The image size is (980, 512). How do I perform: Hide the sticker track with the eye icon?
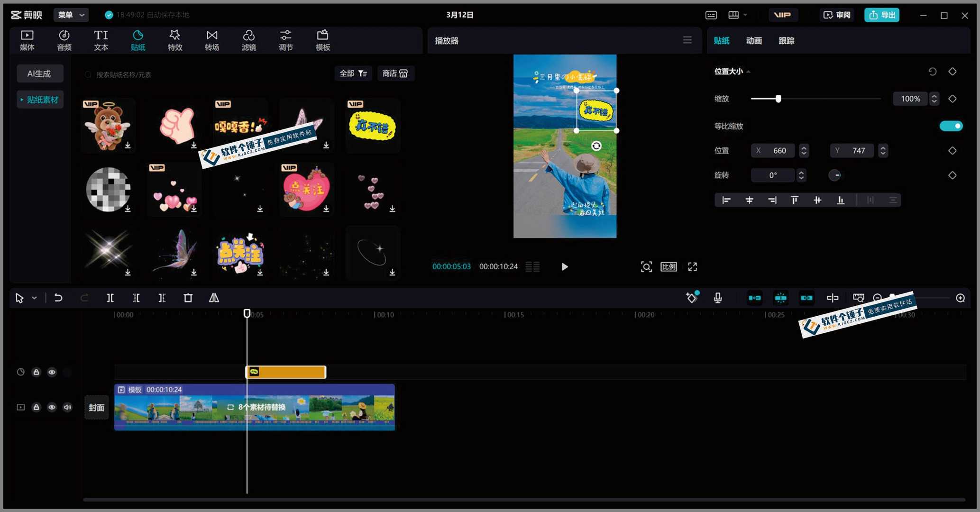(52, 372)
